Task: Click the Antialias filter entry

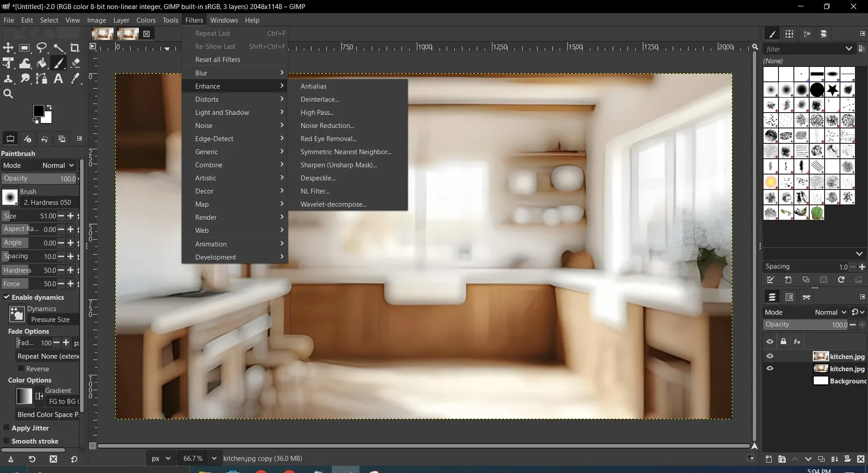Action: pyautogui.click(x=348, y=86)
